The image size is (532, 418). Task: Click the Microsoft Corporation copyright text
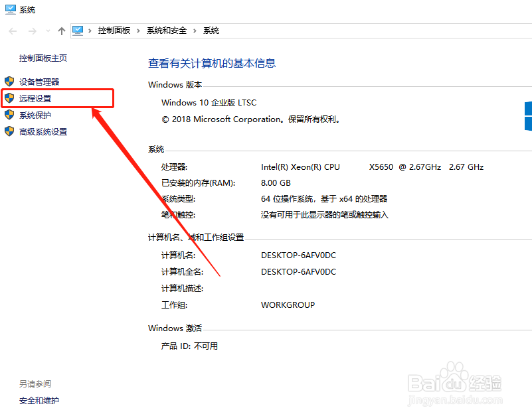251,119
